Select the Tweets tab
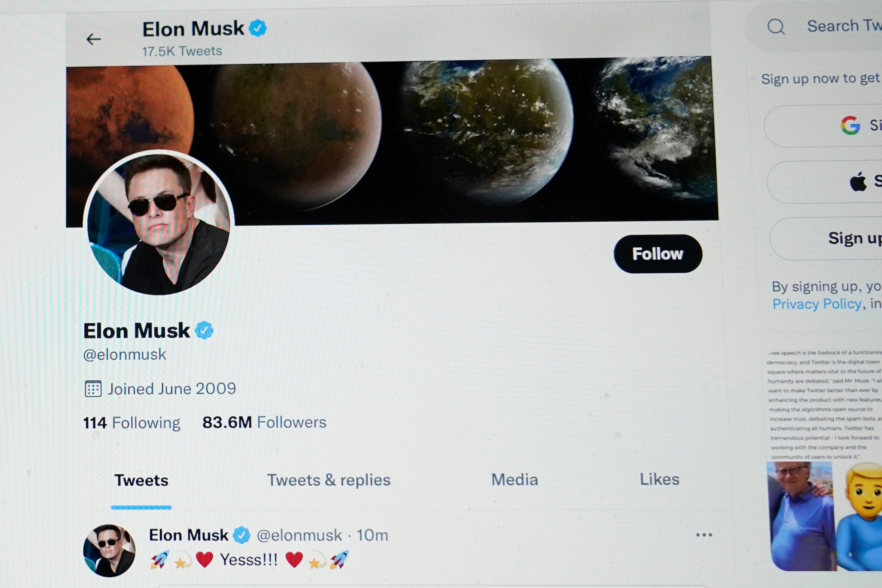The width and height of the screenshot is (882, 588). click(142, 481)
